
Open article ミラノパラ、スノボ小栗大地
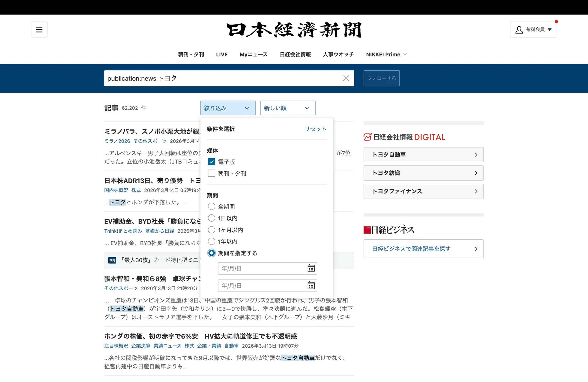point(152,132)
